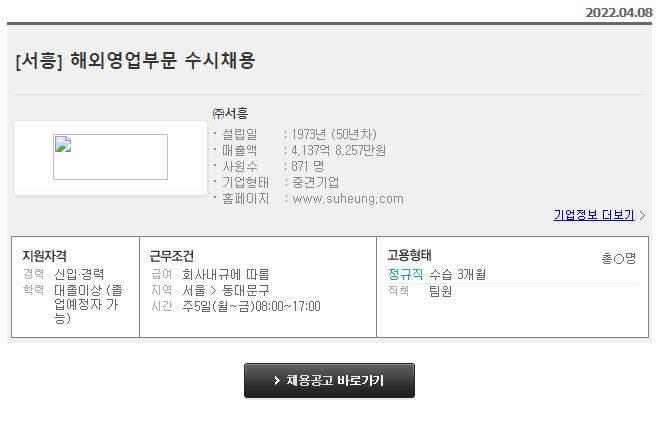This screenshot has width=659, height=440.
Task: Click the 지원자격 section heading
Action: 45,256
